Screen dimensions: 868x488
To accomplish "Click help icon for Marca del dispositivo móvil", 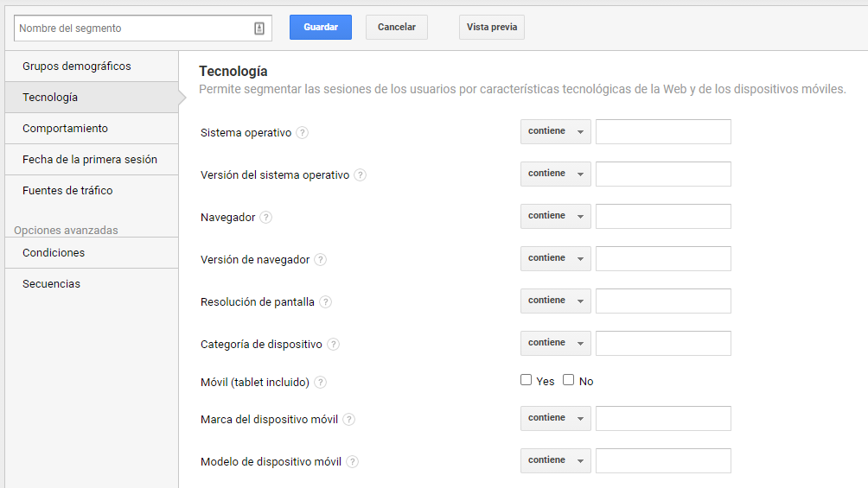I will click(x=348, y=420).
